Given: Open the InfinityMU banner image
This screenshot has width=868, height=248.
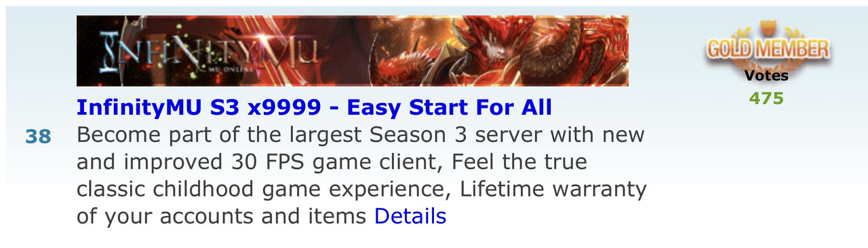Looking at the screenshot, I should point(352,51).
